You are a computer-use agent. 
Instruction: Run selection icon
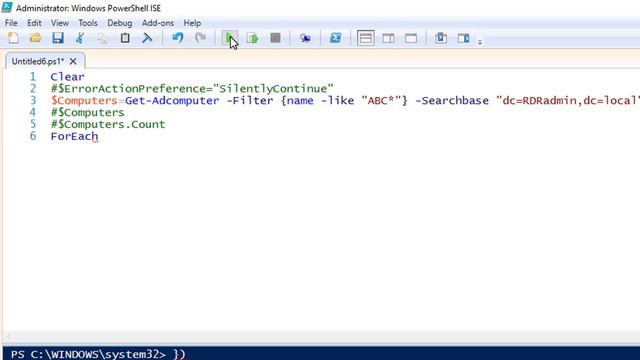253,38
